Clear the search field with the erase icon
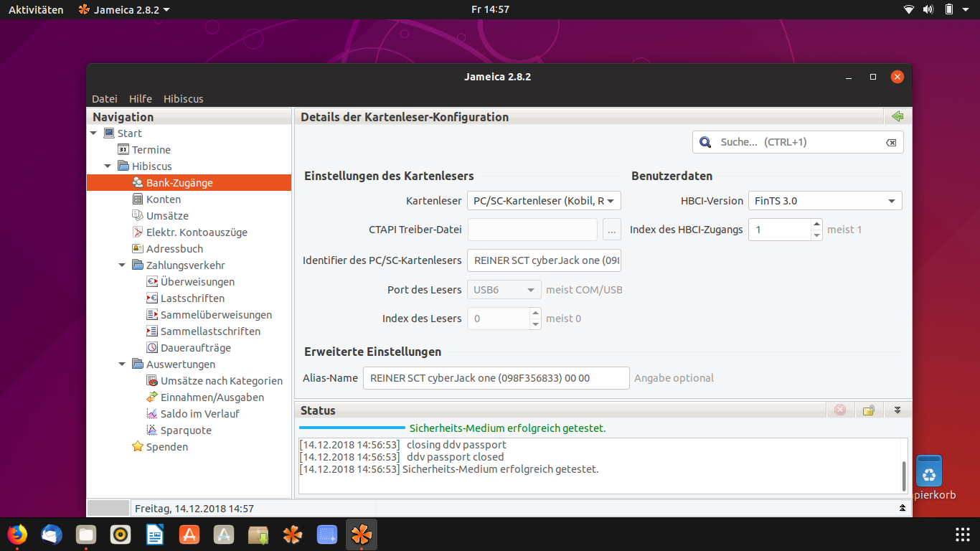The height and width of the screenshot is (551, 980). pos(891,143)
